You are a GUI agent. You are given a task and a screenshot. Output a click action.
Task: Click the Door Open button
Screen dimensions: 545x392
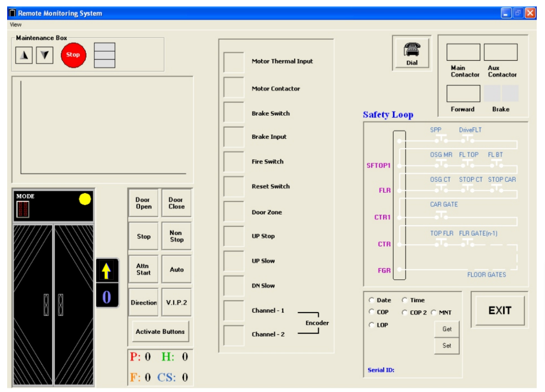tap(144, 203)
